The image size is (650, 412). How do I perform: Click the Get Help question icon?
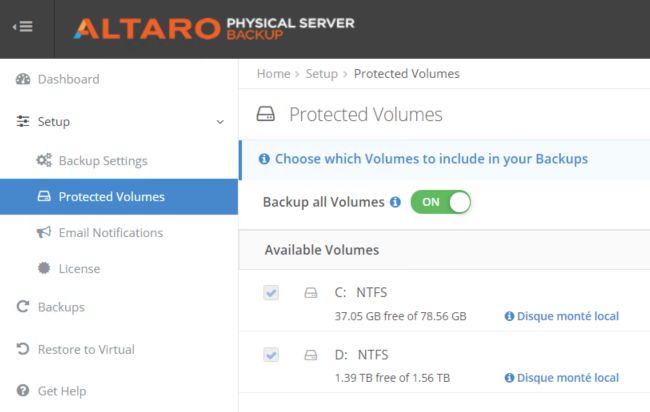23,392
